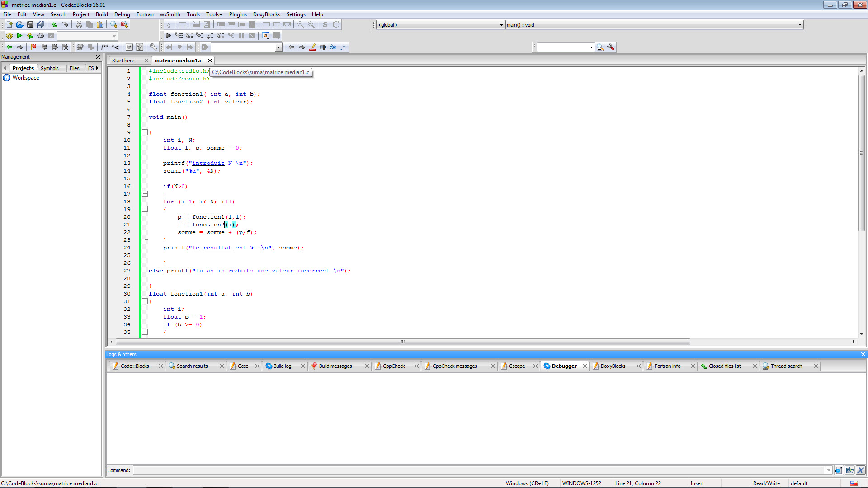Open the Fortran menu
Viewport: 868px width, 488px height.
pyautogui.click(x=145, y=14)
